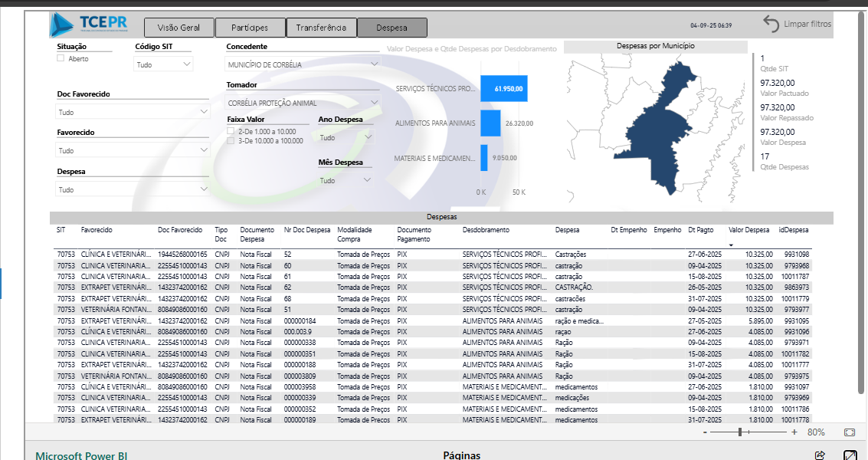Screen dimensions: 868x460
Task: Switch to the Visão Geral tab
Action: (x=179, y=28)
